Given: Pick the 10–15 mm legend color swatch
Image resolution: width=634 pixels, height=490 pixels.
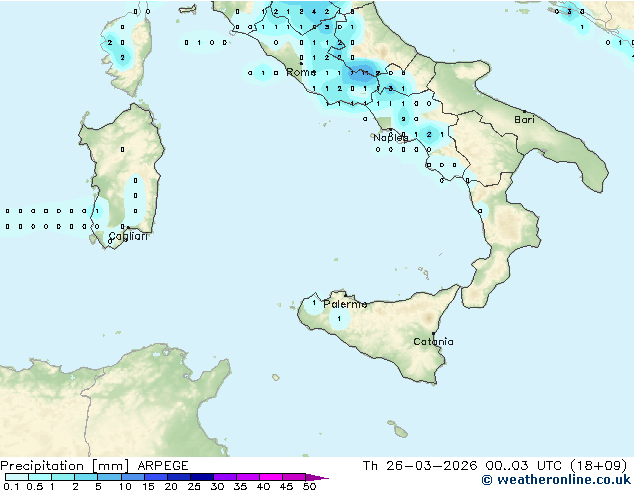Looking at the screenshot, I should point(133,477).
